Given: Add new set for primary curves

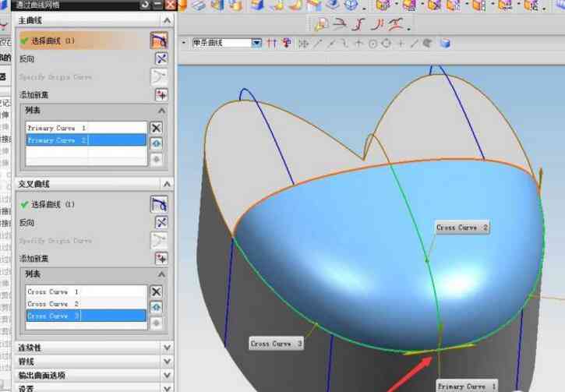Looking at the screenshot, I should pyautogui.click(x=161, y=95).
